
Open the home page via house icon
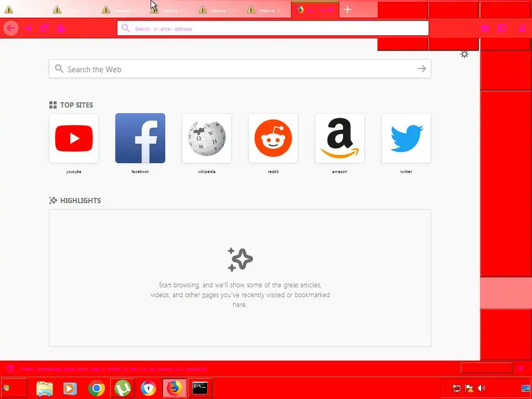coord(61,28)
